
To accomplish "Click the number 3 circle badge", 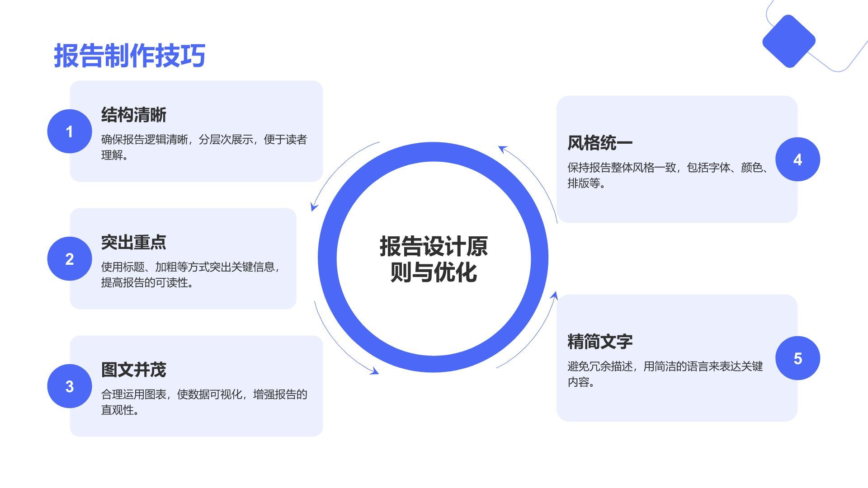I will pyautogui.click(x=70, y=386).
